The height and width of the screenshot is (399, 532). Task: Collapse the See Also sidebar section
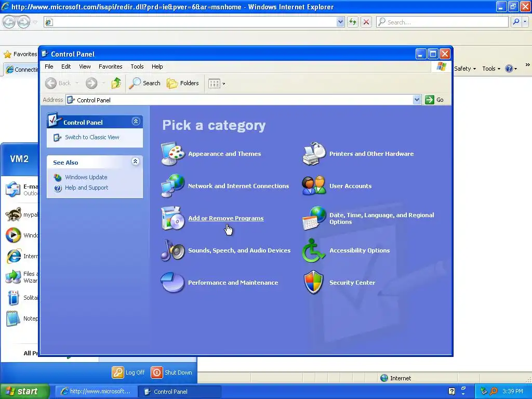tap(136, 162)
